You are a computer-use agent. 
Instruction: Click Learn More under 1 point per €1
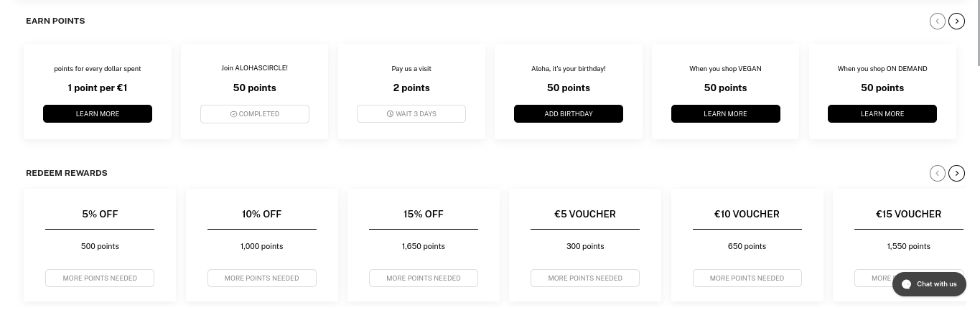pyautogui.click(x=98, y=114)
